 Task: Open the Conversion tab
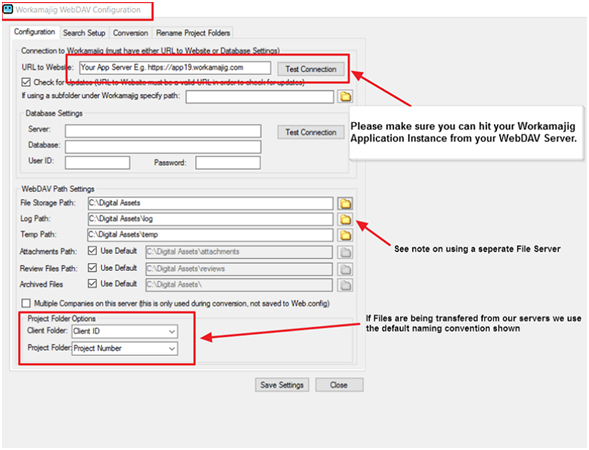[x=130, y=33]
